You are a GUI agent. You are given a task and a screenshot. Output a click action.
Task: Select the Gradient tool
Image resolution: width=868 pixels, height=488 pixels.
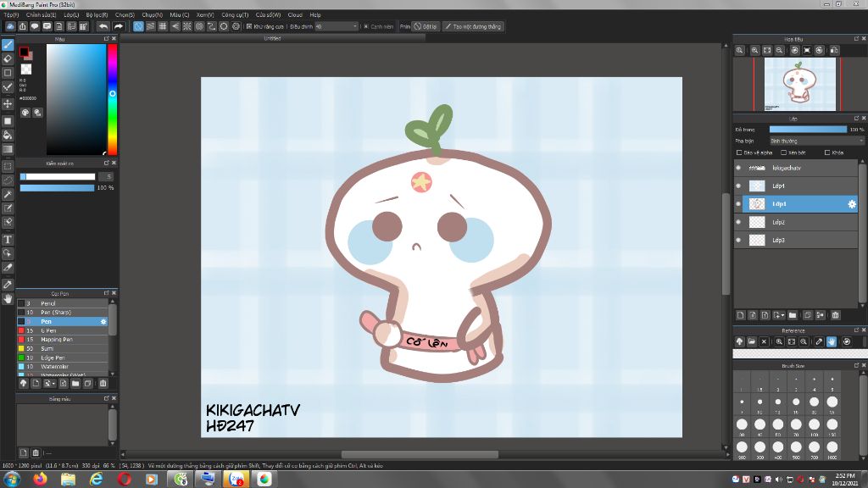(x=8, y=149)
